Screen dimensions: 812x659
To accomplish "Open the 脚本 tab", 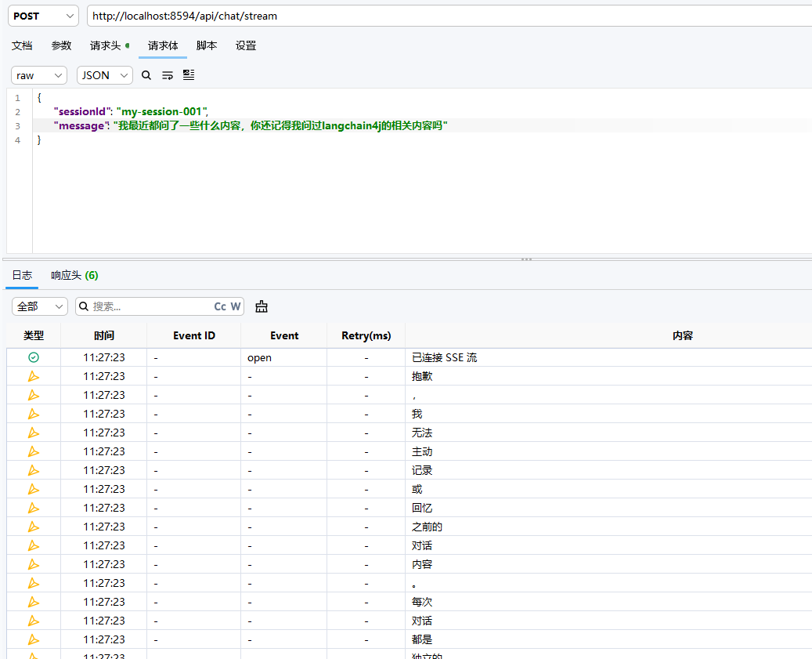I will click(x=207, y=45).
